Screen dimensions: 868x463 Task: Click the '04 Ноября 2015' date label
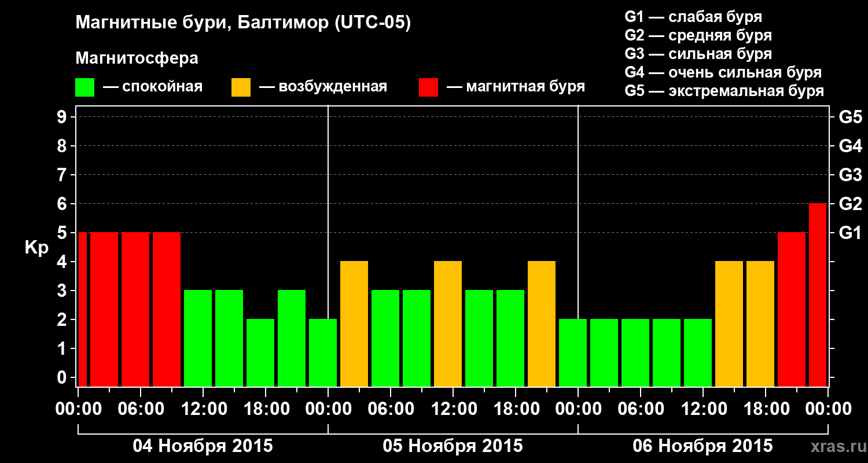203,446
